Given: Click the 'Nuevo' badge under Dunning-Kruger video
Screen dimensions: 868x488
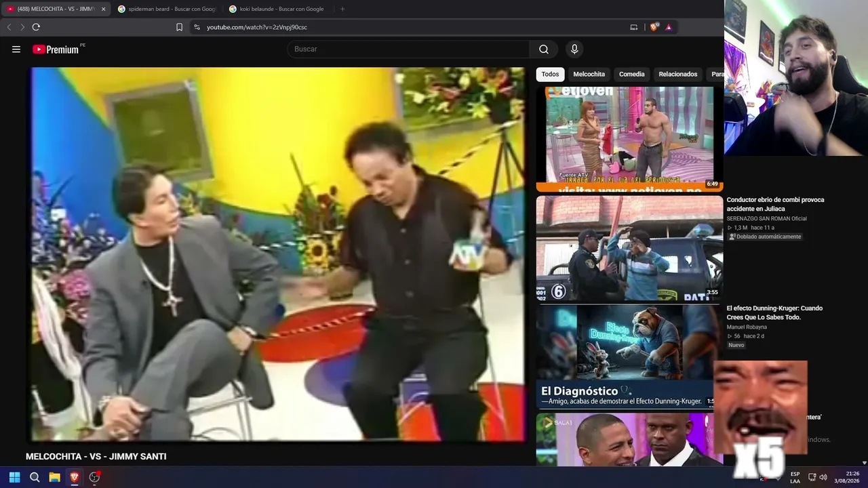Looking at the screenshot, I should [736, 345].
